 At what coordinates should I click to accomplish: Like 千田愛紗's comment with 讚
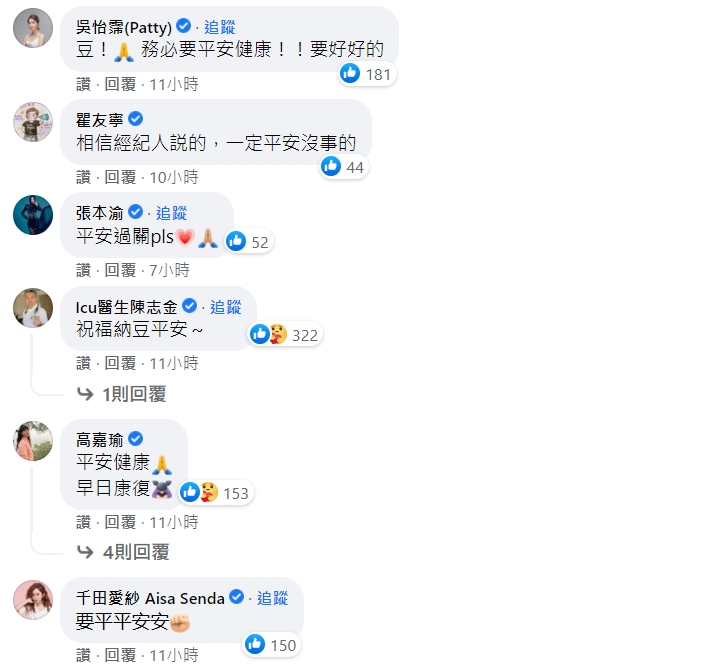[84, 655]
